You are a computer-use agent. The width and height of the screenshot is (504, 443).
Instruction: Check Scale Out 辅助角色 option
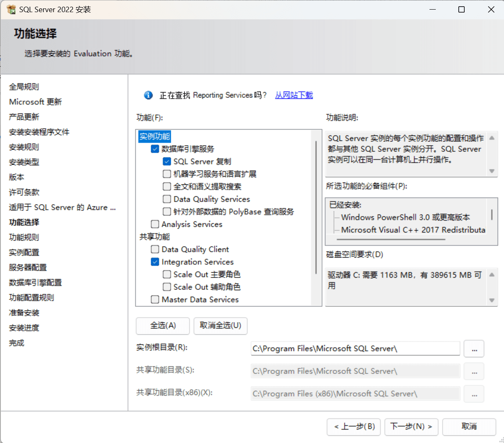pos(167,287)
